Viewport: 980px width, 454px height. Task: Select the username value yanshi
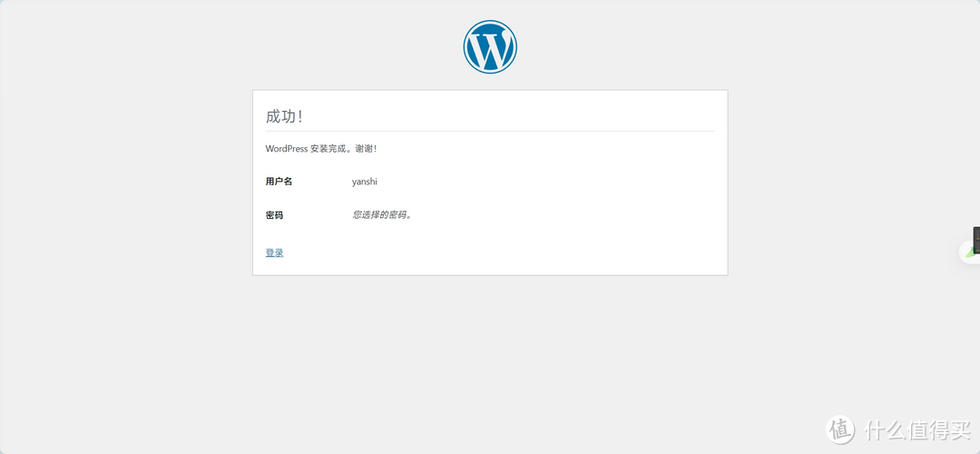pos(365,182)
